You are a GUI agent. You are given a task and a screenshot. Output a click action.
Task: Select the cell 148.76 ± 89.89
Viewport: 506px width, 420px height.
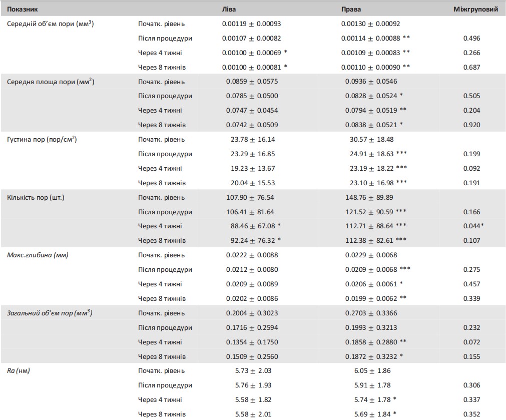tap(369, 197)
